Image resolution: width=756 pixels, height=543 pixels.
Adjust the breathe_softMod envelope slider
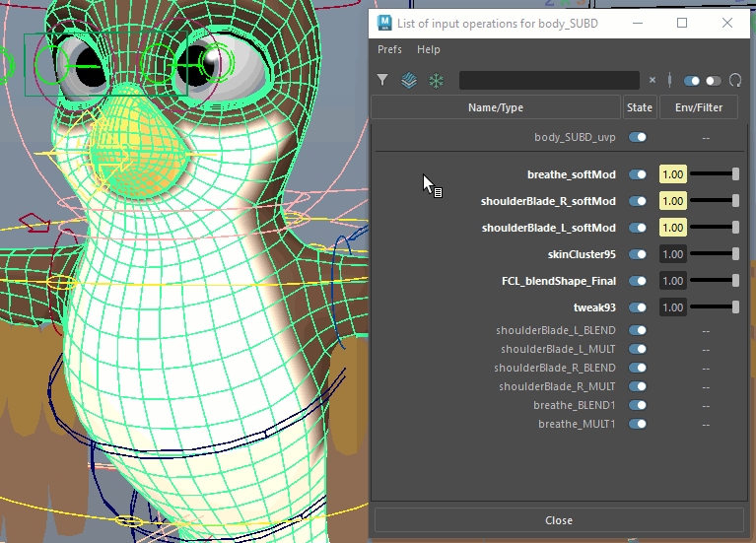(x=715, y=174)
